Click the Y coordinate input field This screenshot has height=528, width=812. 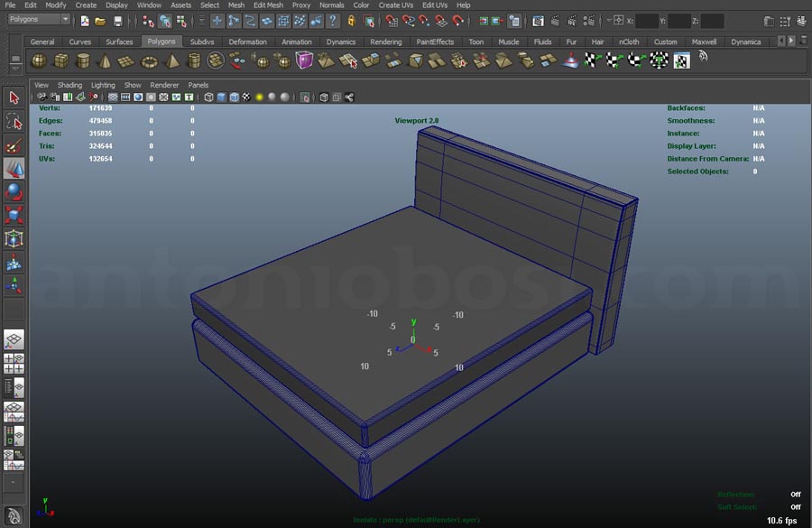click(679, 22)
